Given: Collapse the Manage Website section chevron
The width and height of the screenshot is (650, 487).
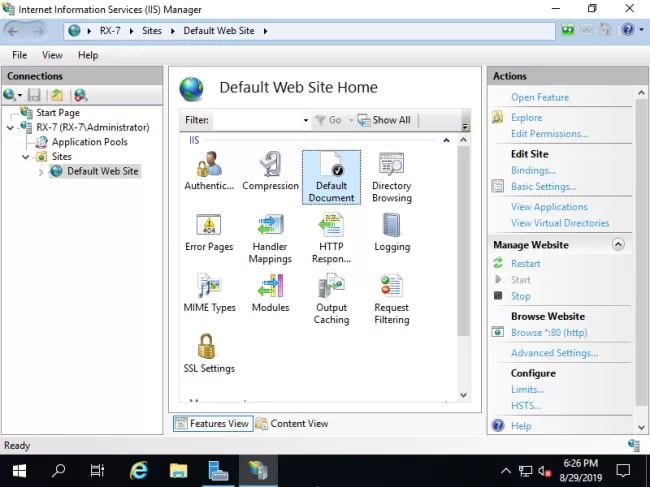Looking at the screenshot, I should click(x=618, y=245).
